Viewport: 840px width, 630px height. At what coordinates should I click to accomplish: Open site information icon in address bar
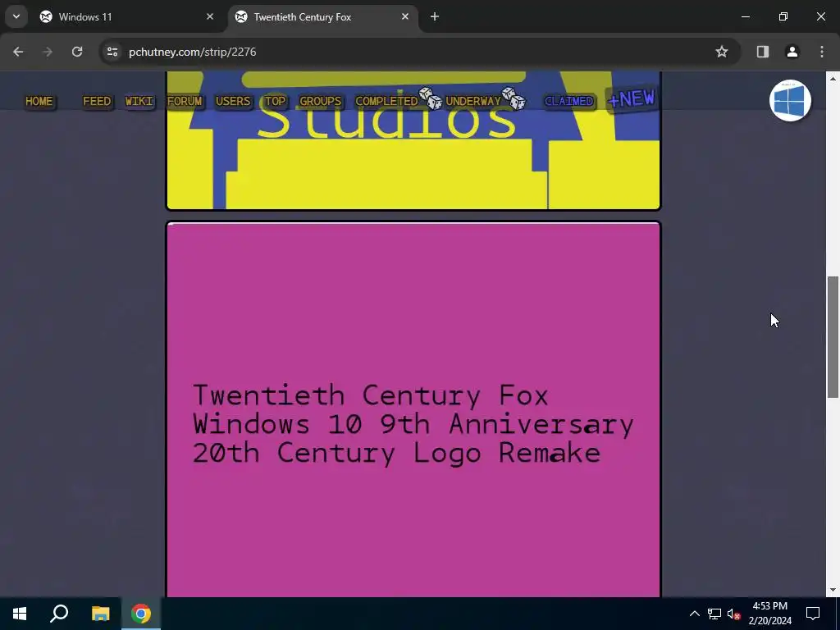[112, 52]
